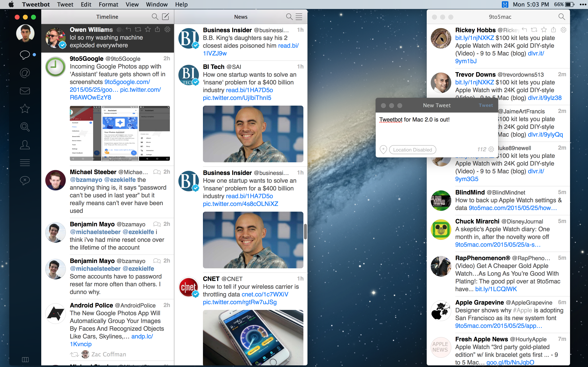Open gear menu on Owen Williams tweet
Screen dimensions: 588x367
pos(167,30)
